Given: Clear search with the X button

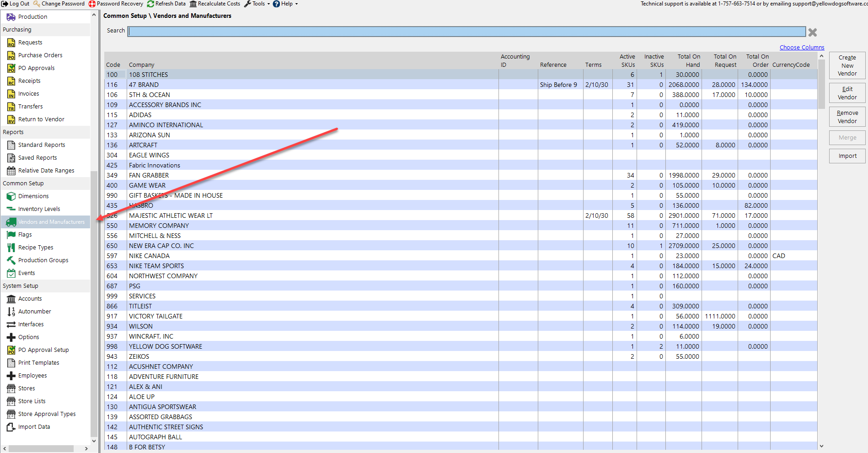Looking at the screenshot, I should click(x=812, y=32).
